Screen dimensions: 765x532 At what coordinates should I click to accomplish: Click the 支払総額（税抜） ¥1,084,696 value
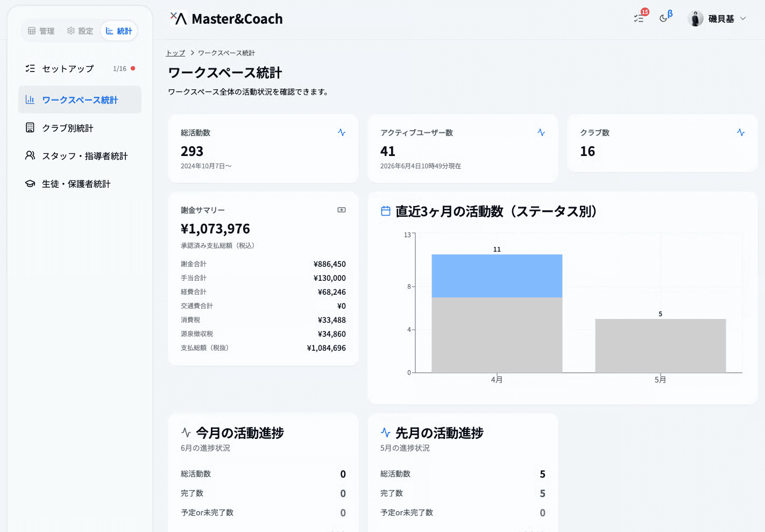pyautogui.click(x=327, y=348)
